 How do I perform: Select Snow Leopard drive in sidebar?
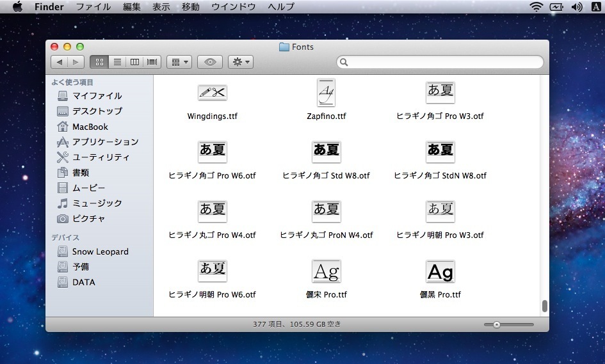tap(100, 252)
